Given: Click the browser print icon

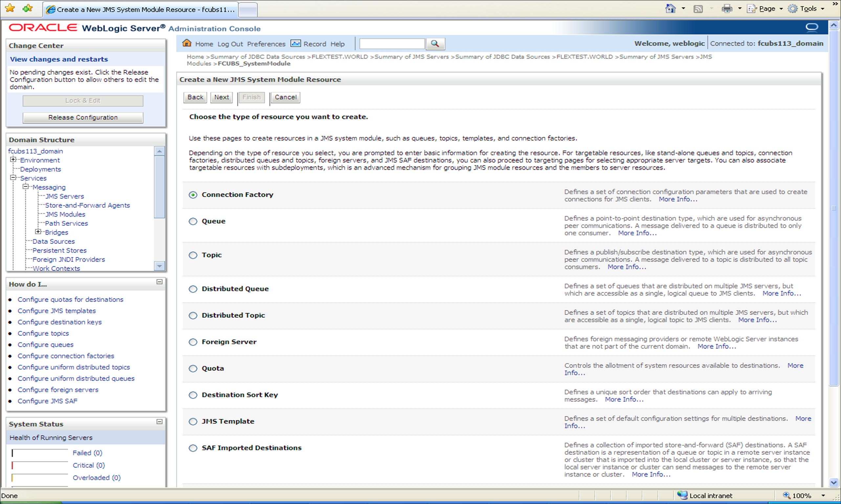Looking at the screenshot, I should click(x=726, y=9).
